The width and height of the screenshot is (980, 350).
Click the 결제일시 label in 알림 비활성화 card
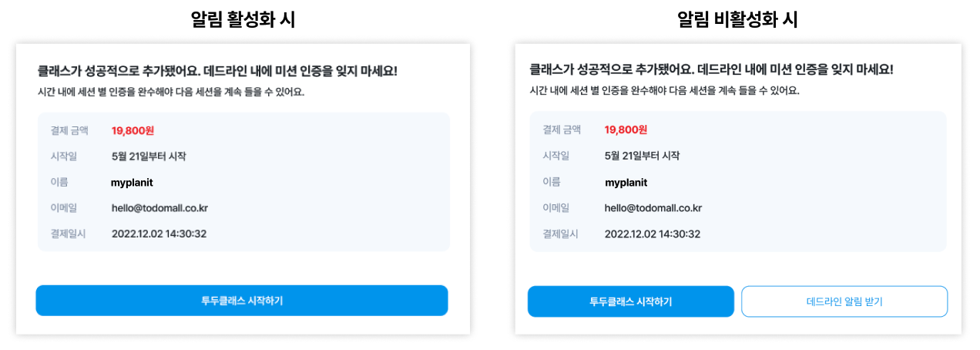(x=560, y=234)
